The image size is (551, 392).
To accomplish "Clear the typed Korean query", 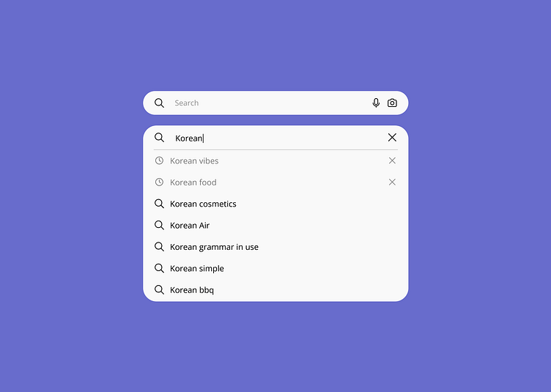I will 392,137.
